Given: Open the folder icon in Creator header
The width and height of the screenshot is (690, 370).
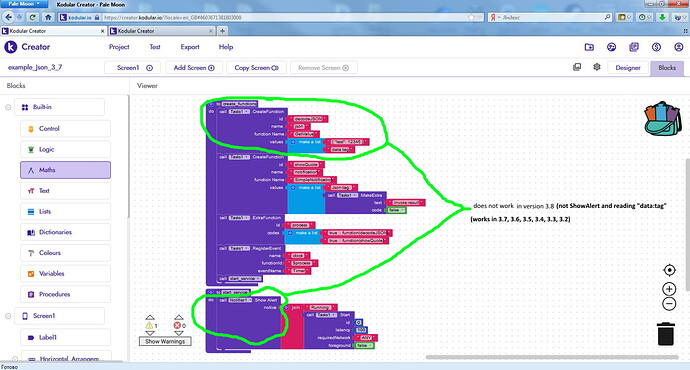Looking at the screenshot, I should 589,47.
